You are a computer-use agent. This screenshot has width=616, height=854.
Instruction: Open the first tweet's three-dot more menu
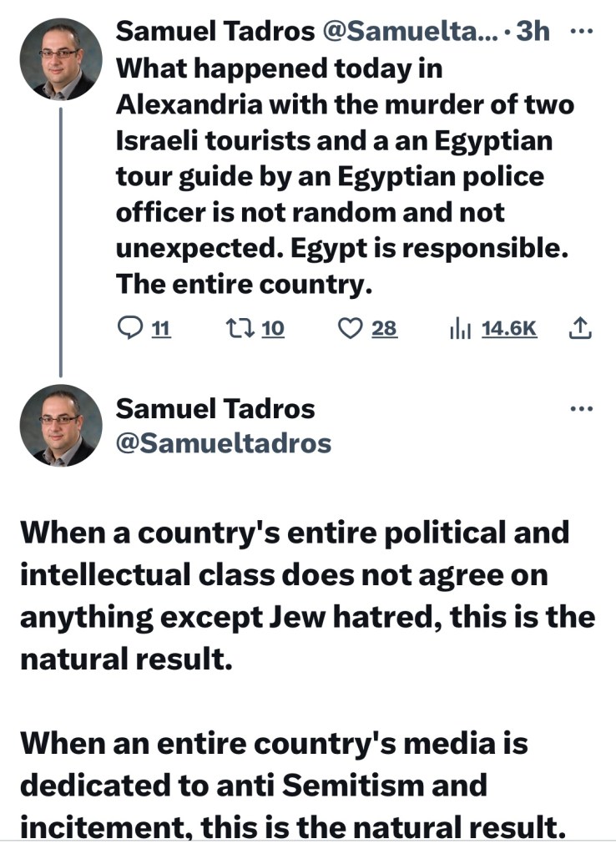580,31
